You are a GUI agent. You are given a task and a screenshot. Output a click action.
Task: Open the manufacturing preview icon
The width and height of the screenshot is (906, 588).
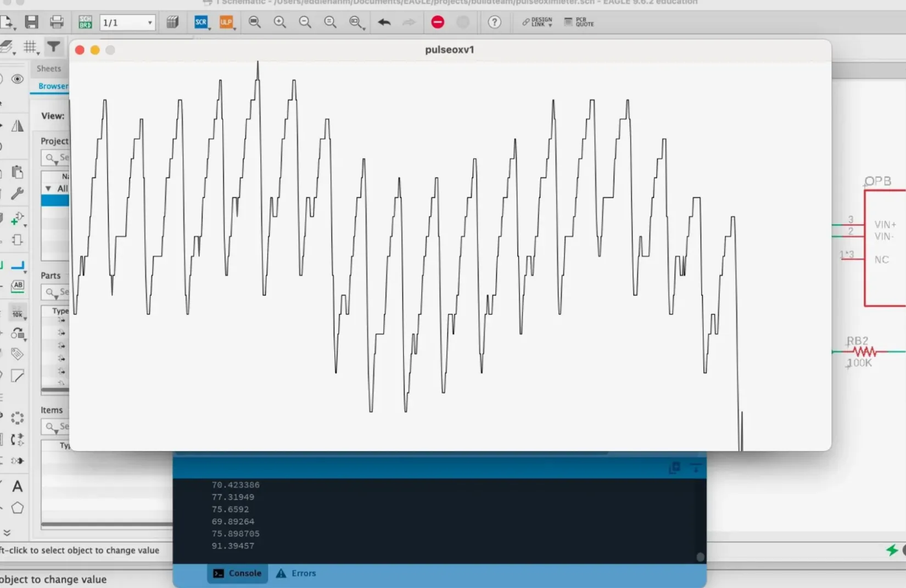172,22
